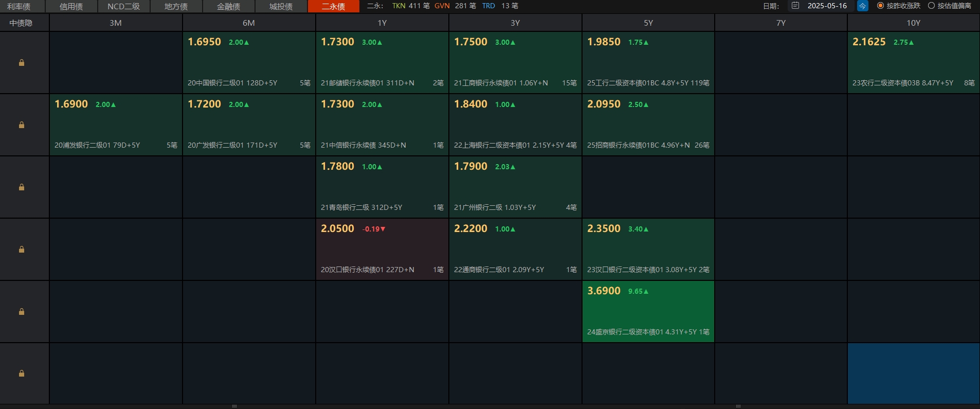Open the 20广发银行二级01 card
Viewport: 980px width, 409px height.
(249, 125)
